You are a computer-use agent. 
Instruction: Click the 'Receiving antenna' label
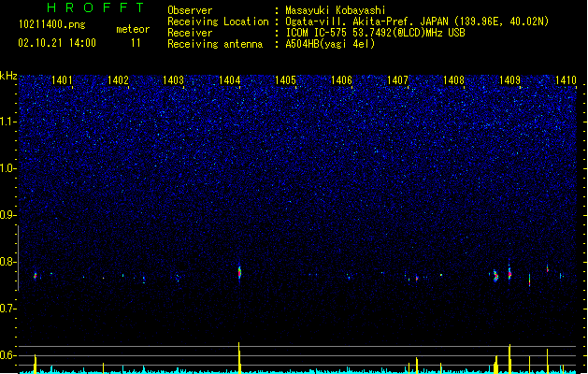215,44
